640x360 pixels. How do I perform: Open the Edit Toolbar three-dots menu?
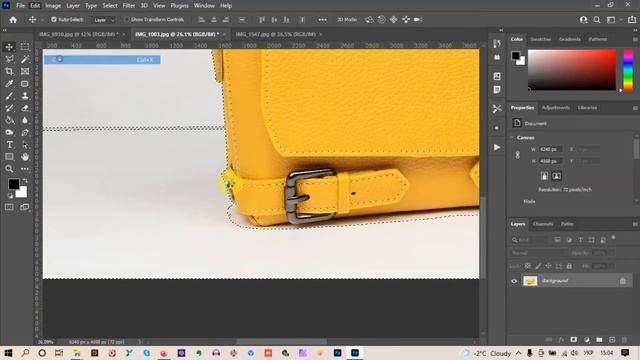pyautogui.click(x=25, y=169)
